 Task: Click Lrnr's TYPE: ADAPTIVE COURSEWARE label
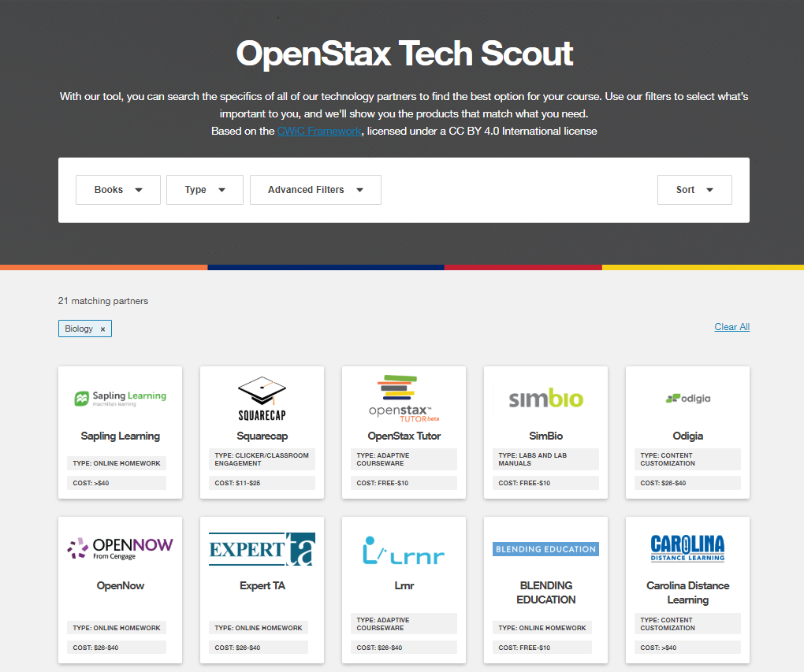coord(404,624)
